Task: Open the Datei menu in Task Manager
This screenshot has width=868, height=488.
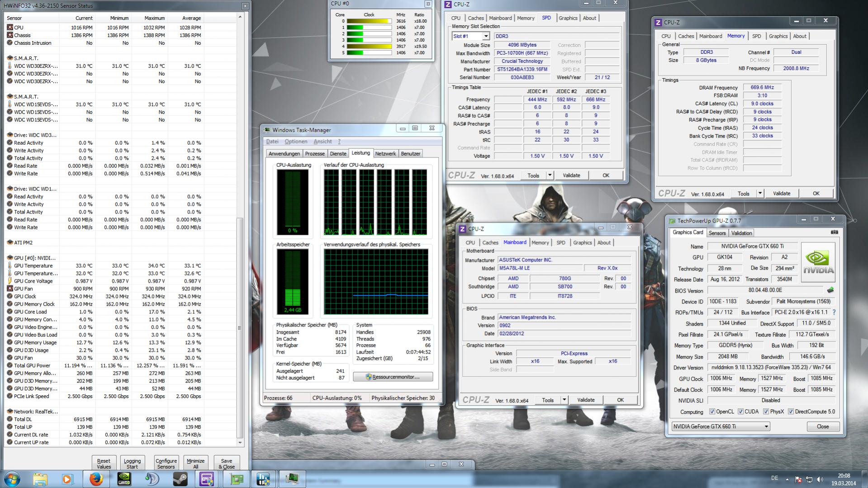Action: tap(272, 142)
